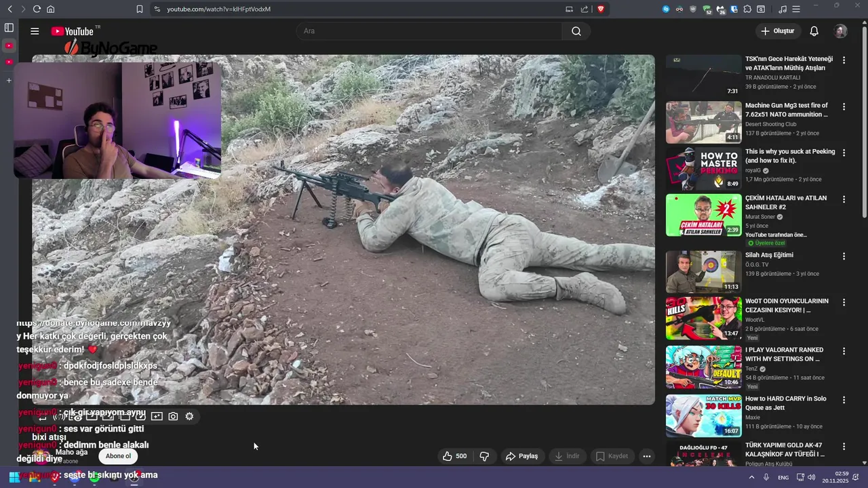
Task: Click the sparkle enhance icon in overlay toolbar
Action: [x=157, y=416]
